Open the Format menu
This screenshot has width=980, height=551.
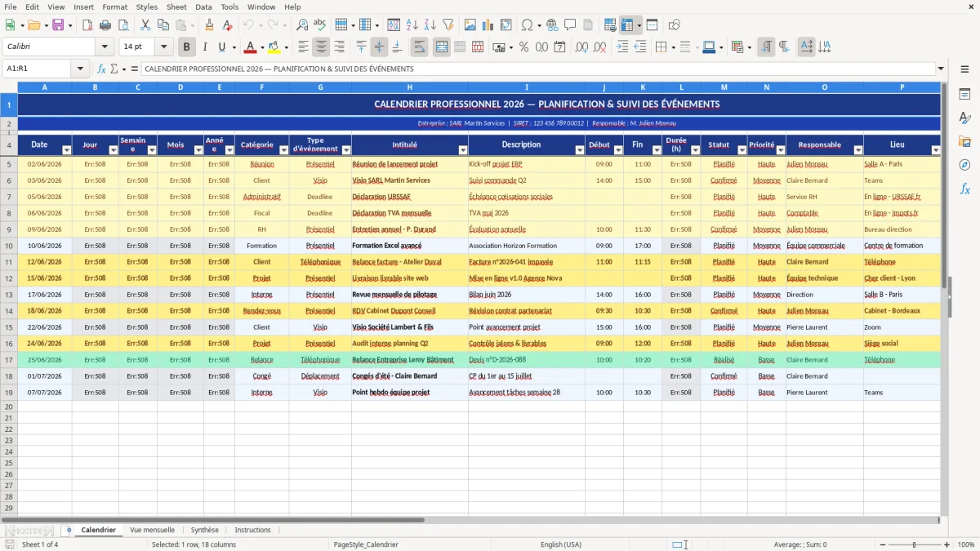(115, 7)
